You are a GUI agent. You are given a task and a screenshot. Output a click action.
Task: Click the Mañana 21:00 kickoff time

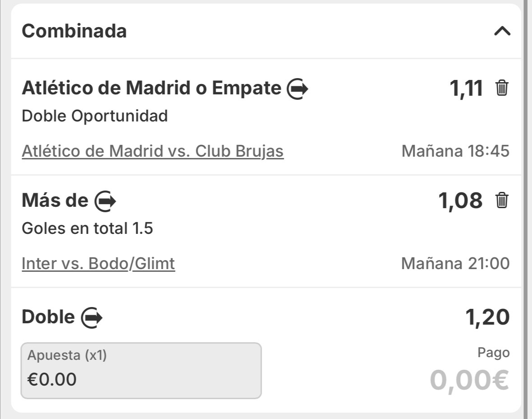tap(455, 263)
